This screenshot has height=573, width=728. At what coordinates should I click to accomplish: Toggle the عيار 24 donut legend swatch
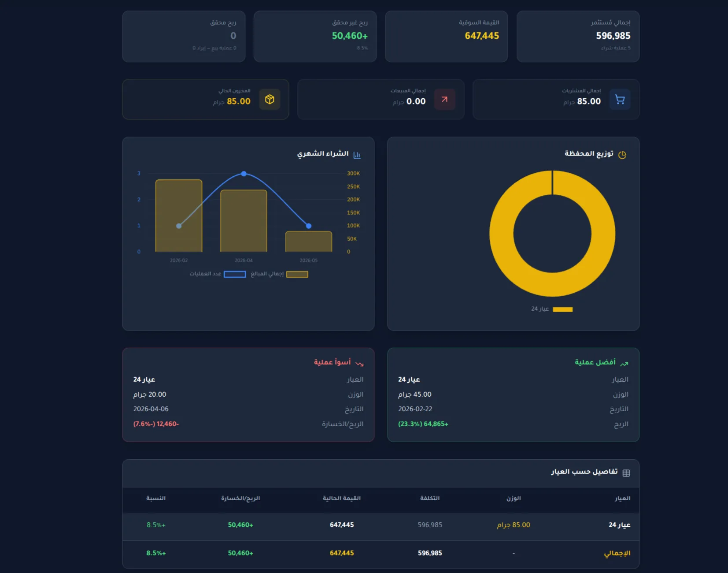pyautogui.click(x=563, y=309)
